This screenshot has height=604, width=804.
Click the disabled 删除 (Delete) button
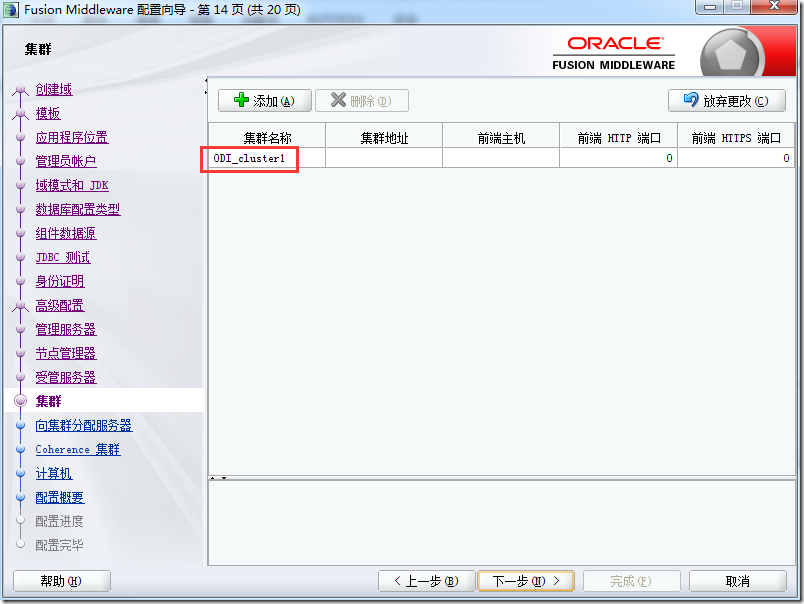click(x=361, y=100)
